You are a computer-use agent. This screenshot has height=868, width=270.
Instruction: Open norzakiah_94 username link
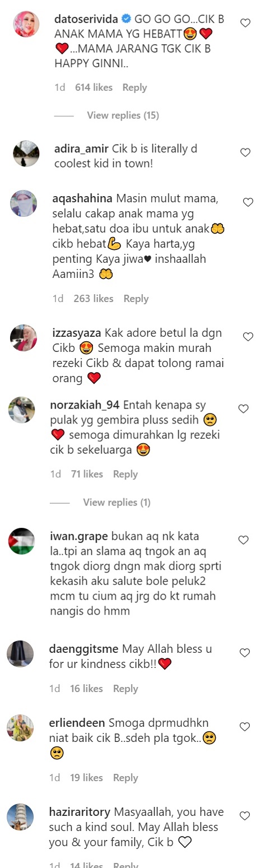[84, 406]
